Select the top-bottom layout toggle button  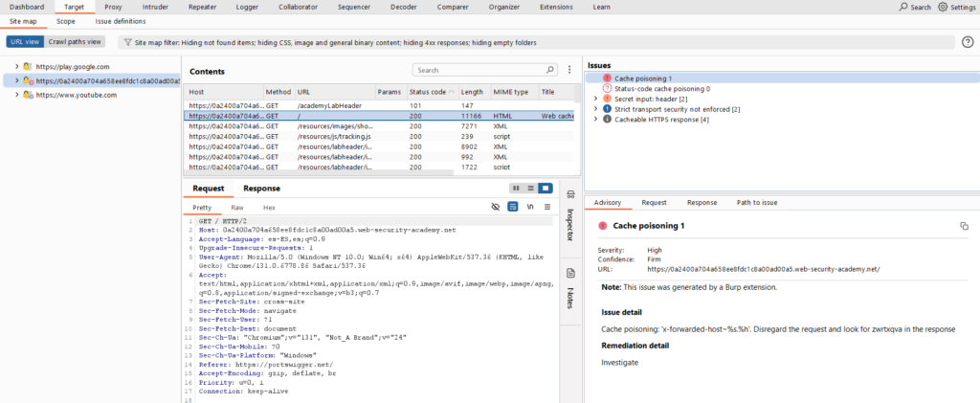(x=530, y=189)
